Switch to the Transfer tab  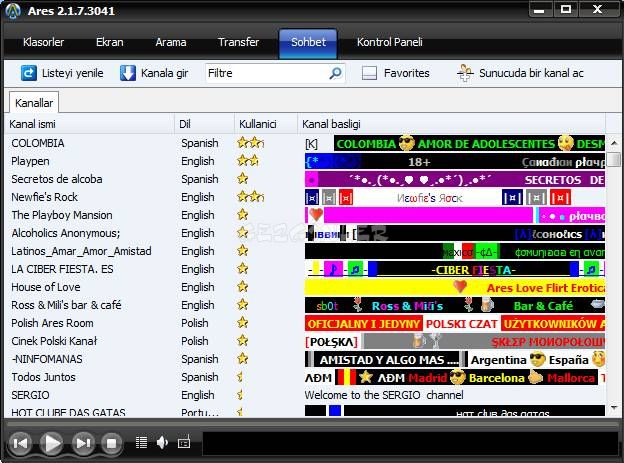click(x=238, y=42)
